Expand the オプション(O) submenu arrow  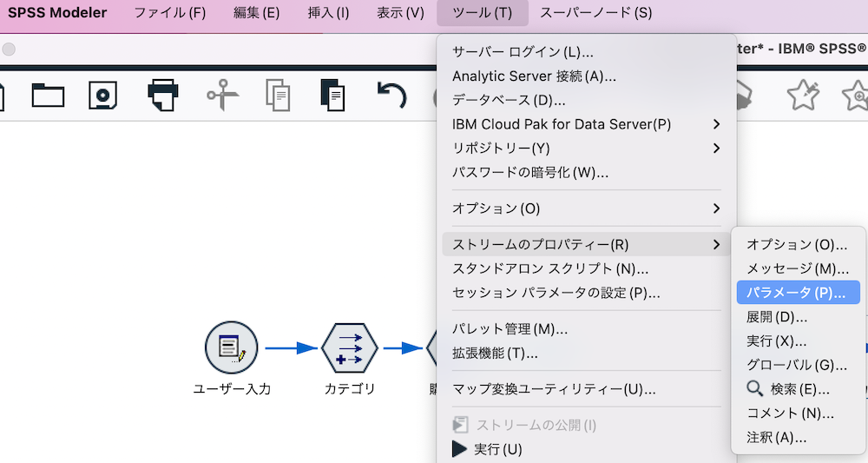pyautogui.click(x=716, y=208)
